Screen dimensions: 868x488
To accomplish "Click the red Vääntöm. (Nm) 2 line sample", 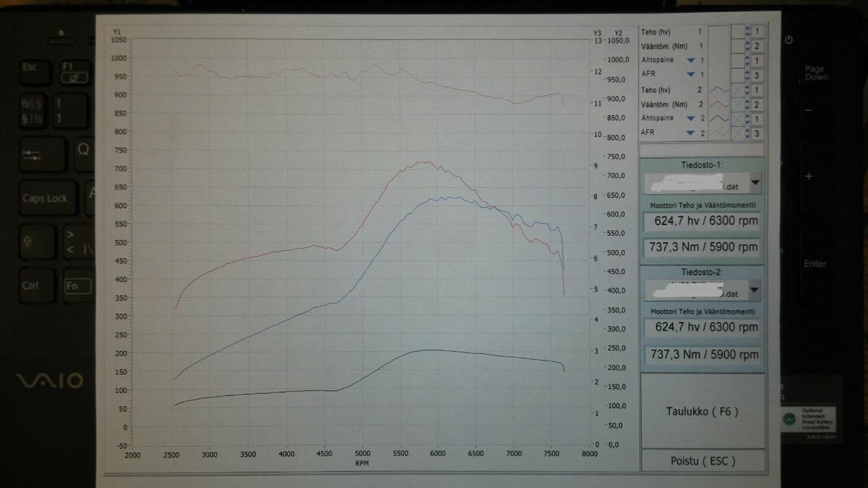I will pos(719,104).
